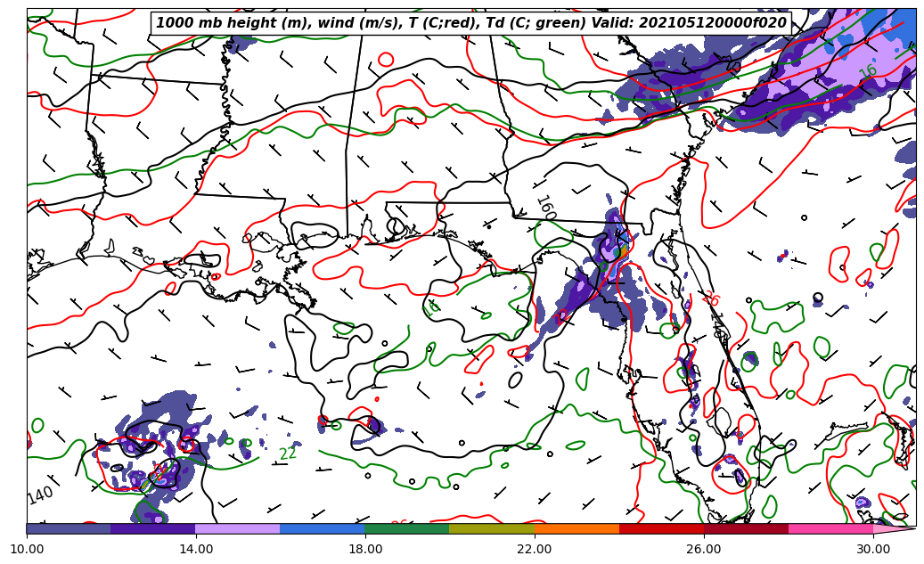Click the black 160 height contour label
924x564 pixels.
(546, 208)
